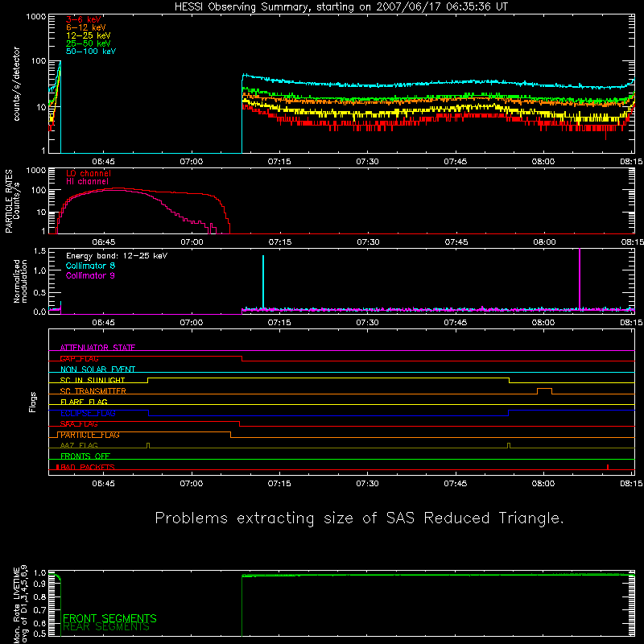The image size is (644, 644).
Task: Select the FRONT SEGMENTS legend label
Action: click(109, 618)
